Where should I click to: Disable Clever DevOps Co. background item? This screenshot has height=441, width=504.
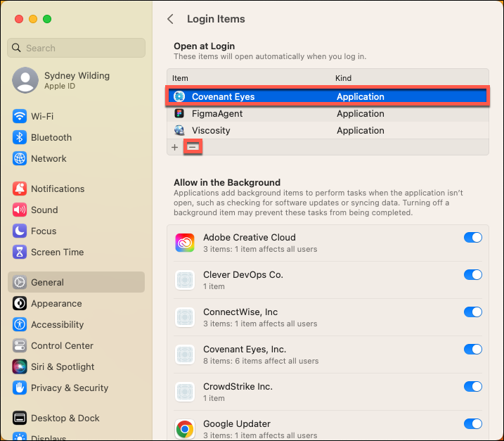[472, 275]
